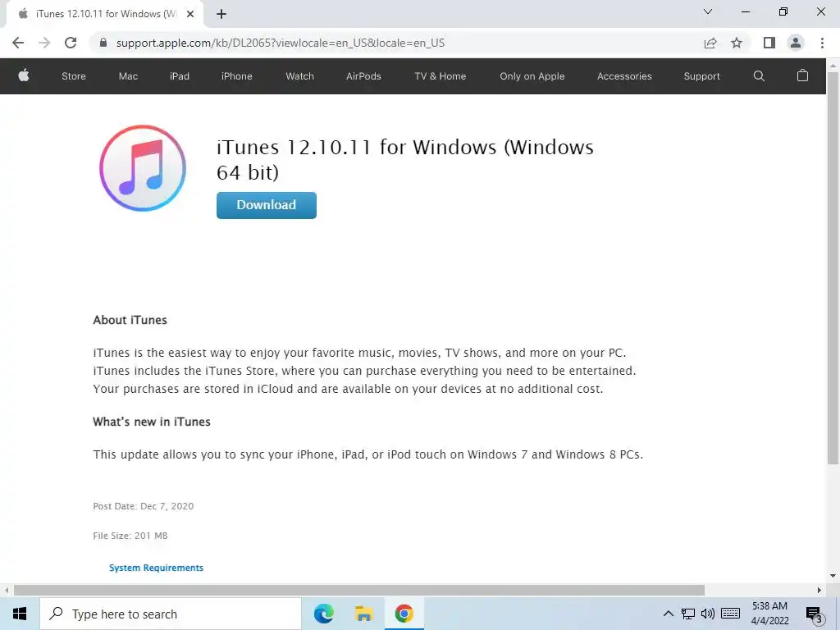The width and height of the screenshot is (840, 630).
Task: Click the About iTunes heading
Action: point(130,320)
